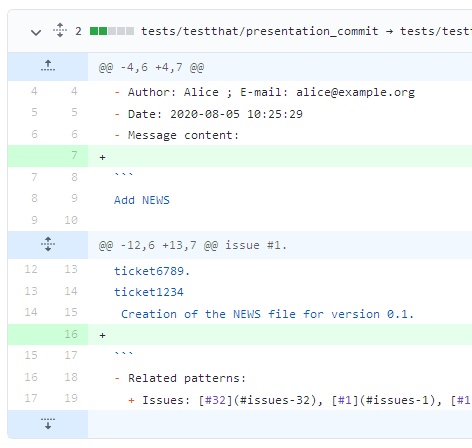Click the Author: Alice line
Image resolution: width=472 pixels, height=448 pixels.
[x=265, y=92]
